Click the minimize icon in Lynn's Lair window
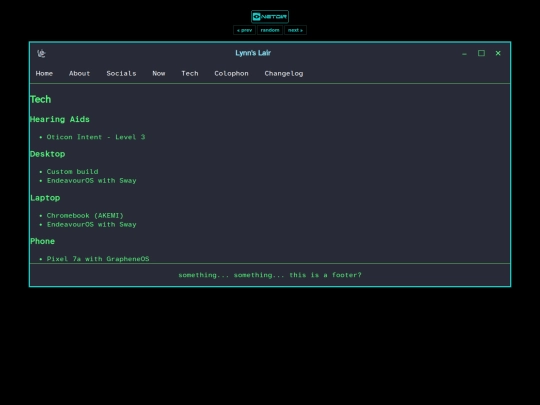 point(464,54)
